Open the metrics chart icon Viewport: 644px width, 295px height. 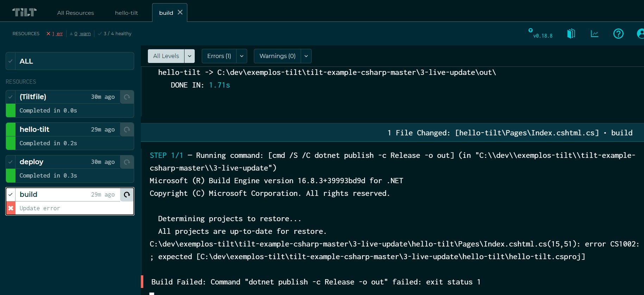point(595,34)
